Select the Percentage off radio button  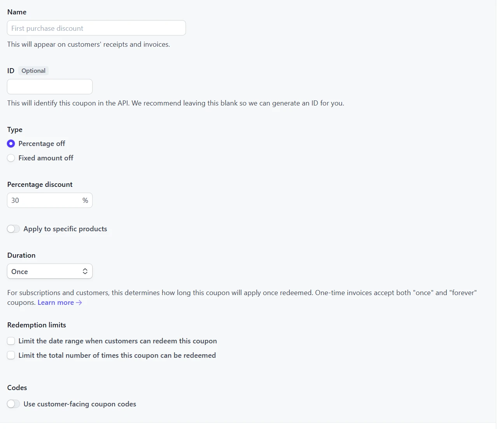(x=11, y=144)
